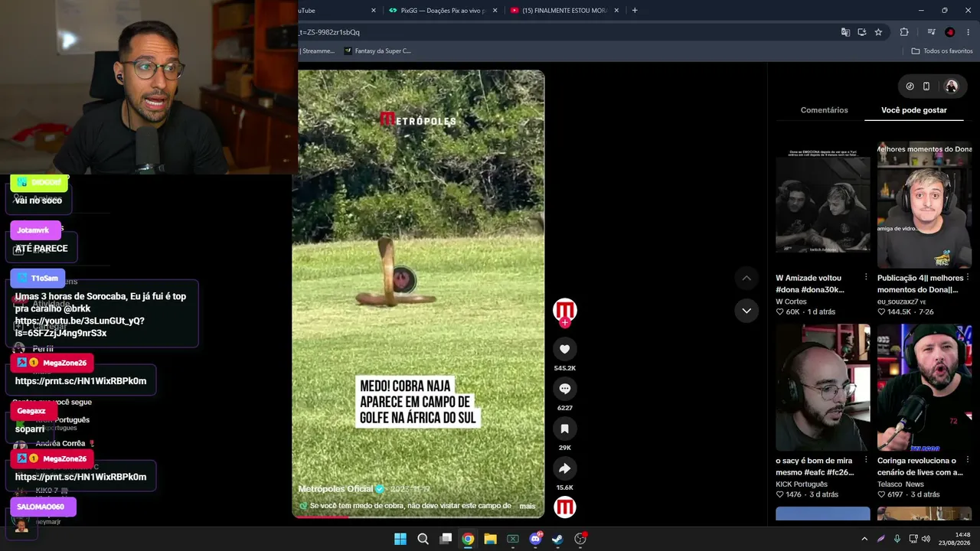The image size is (980, 551).
Task: Seek using the video progress bar
Action: click(x=418, y=517)
